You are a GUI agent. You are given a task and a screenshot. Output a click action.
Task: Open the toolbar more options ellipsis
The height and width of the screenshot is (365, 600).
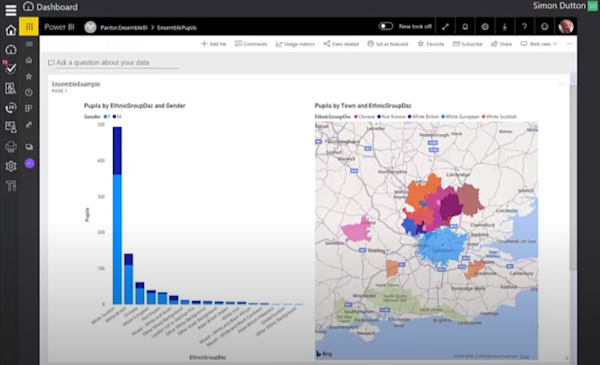coord(569,44)
